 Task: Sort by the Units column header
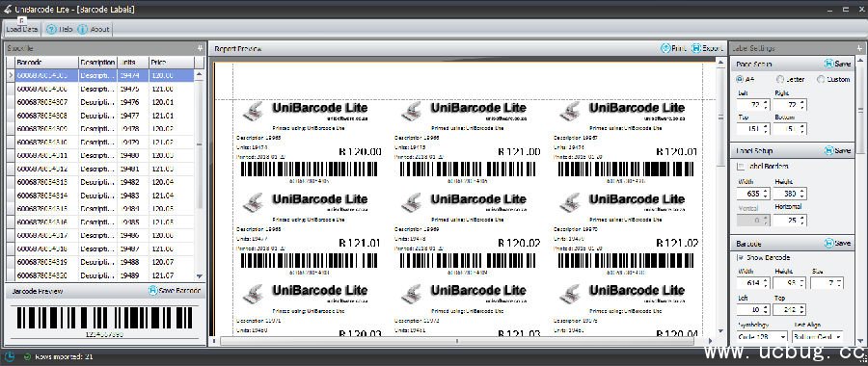[133, 63]
